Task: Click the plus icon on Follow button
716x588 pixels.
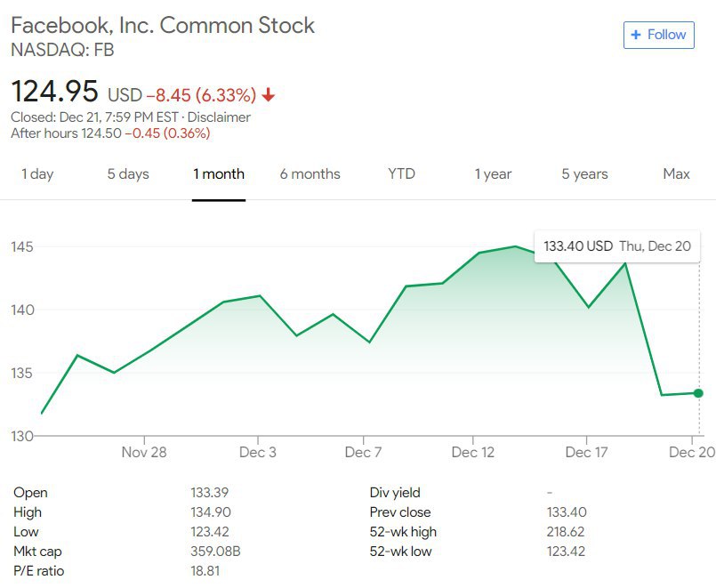Action: 635,35
